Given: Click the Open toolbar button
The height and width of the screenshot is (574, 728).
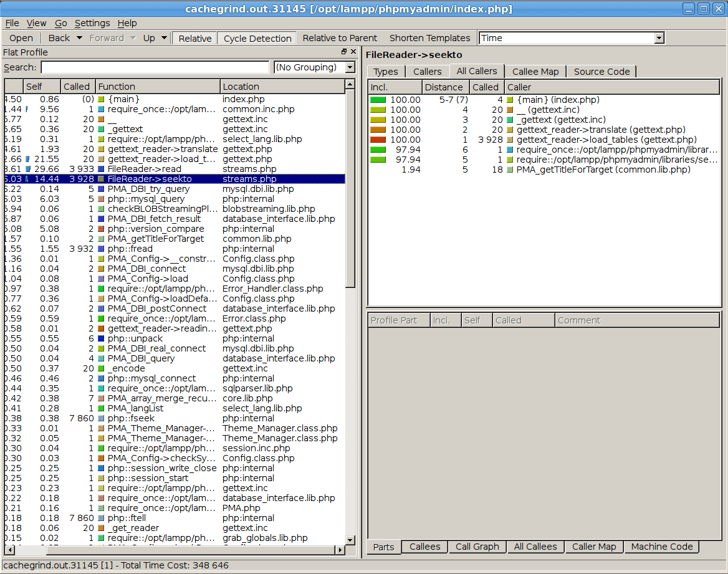Looking at the screenshot, I should pos(21,38).
